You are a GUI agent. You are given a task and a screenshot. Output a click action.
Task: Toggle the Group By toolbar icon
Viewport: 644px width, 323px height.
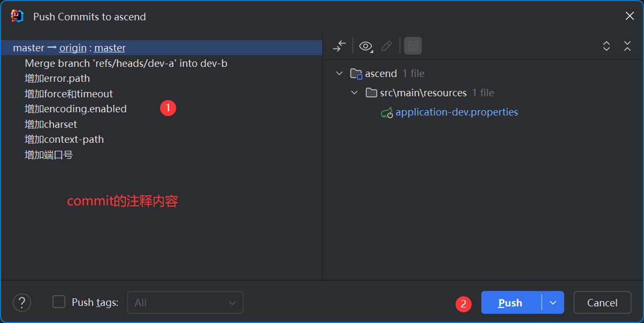click(x=413, y=46)
